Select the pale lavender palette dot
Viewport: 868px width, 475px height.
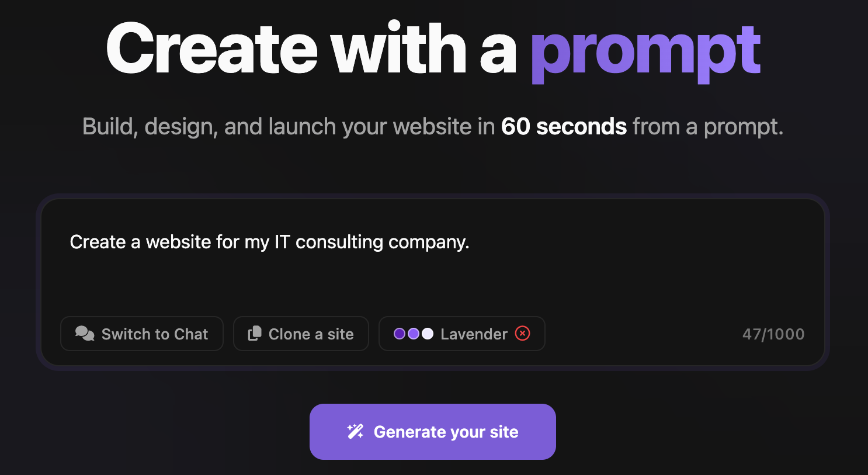[428, 334]
